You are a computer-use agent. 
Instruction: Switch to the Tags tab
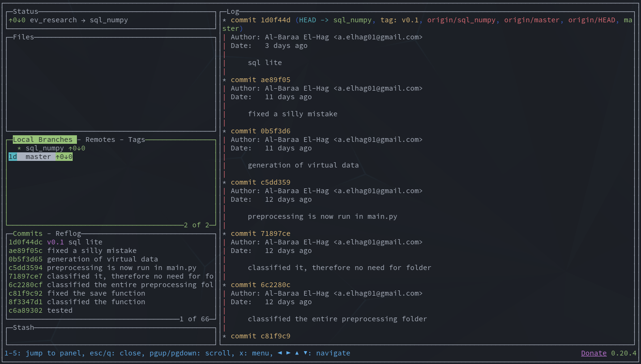point(137,140)
